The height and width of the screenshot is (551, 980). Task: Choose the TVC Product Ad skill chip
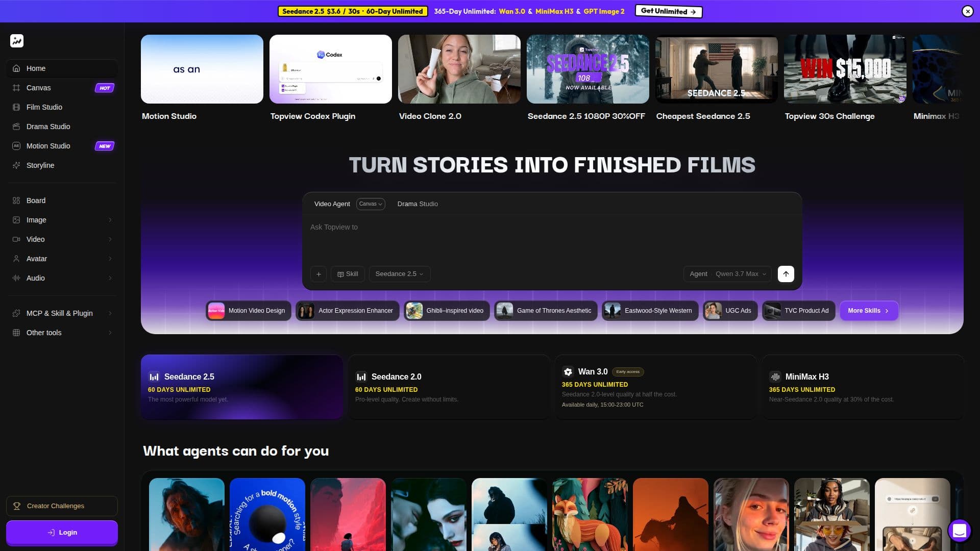[x=798, y=311]
